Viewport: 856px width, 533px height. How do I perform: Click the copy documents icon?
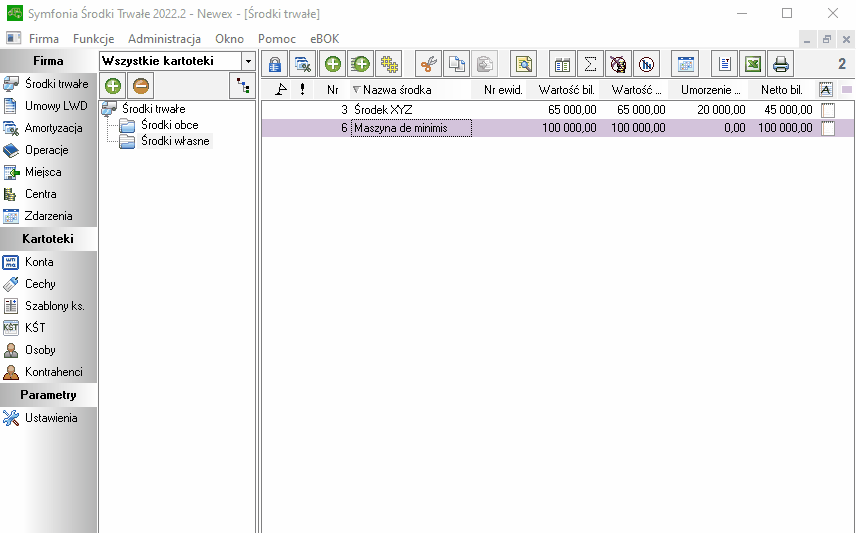(456, 64)
